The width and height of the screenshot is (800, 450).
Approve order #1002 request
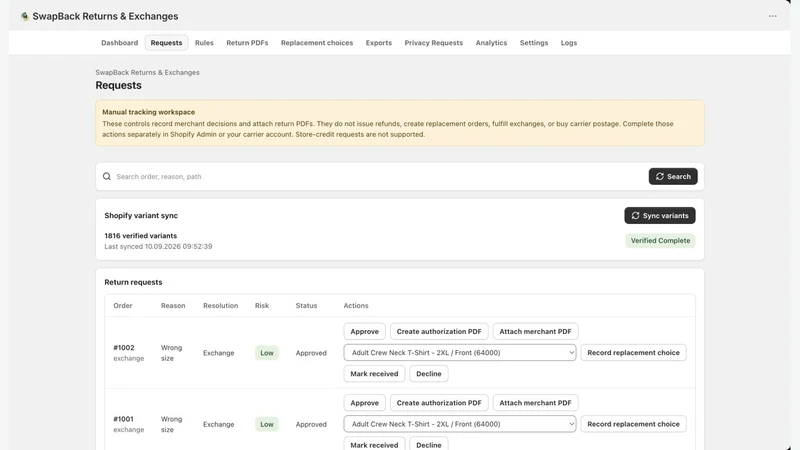coord(364,332)
